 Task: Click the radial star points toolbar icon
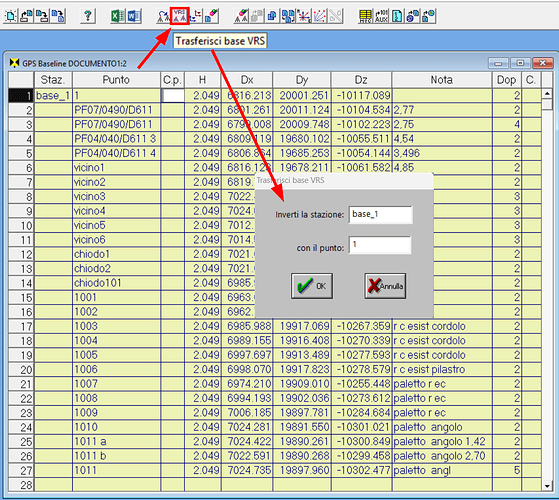(304, 16)
